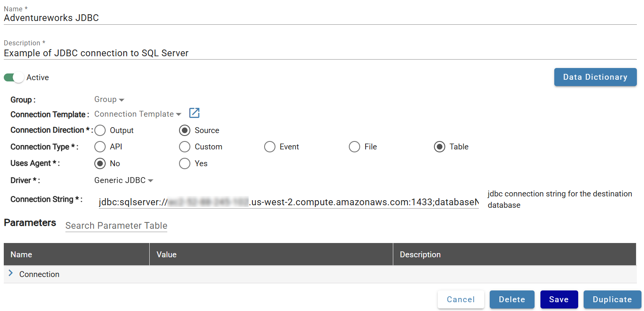Choose Custom connection type
This screenshot has height=311, width=644.
click(x=184, y=147)
